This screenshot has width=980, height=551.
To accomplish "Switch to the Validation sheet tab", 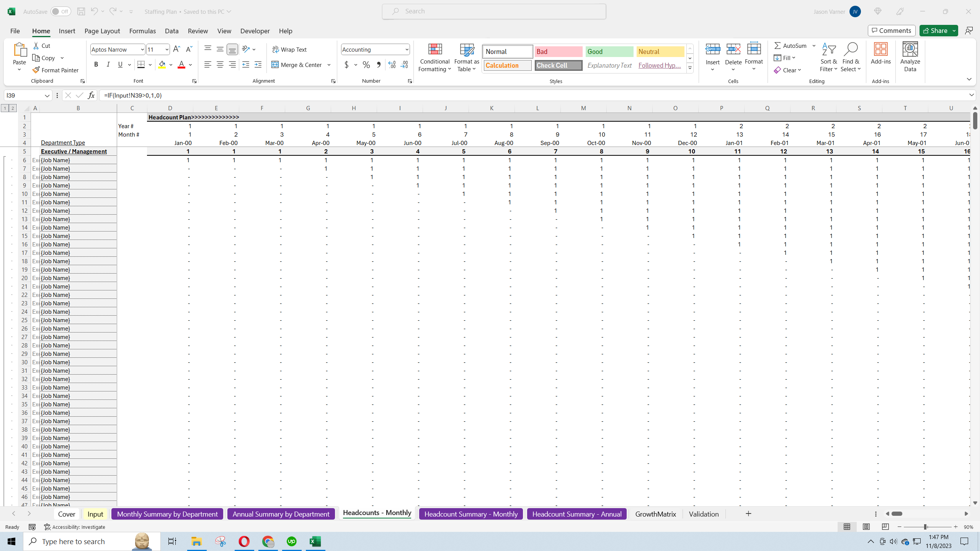I will pyautogui.click(x=704, y=514).
